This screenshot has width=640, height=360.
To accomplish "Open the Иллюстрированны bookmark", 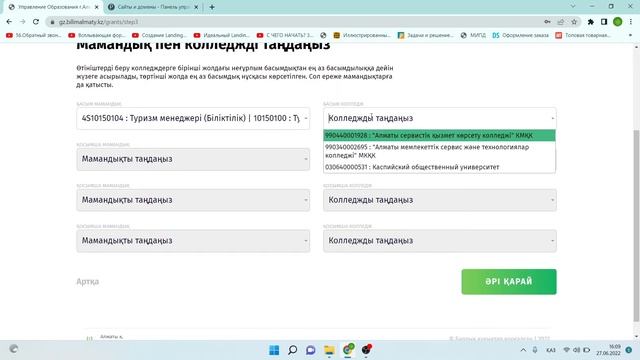I will click(x=362, y=36).
